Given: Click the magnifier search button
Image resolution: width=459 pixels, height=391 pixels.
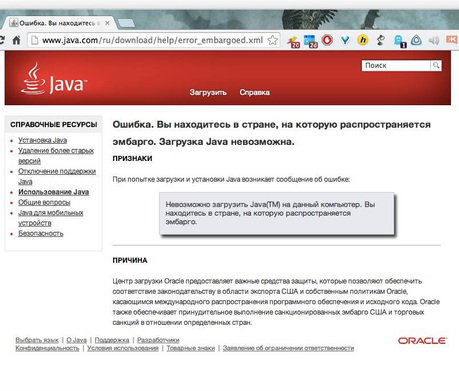Looking at the screenshot, I should tap(436, 66).
